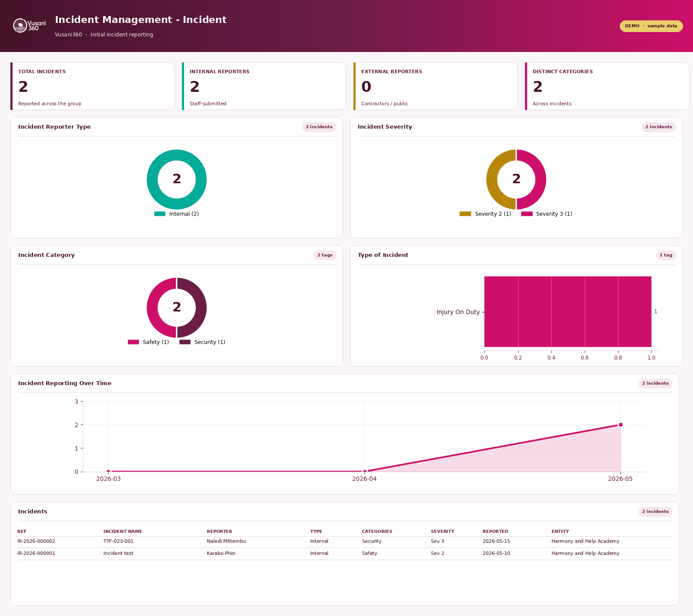693x616 pixels.
Task: Click '2 incidents' badge on Reporting Over Time
Action: 655,383
